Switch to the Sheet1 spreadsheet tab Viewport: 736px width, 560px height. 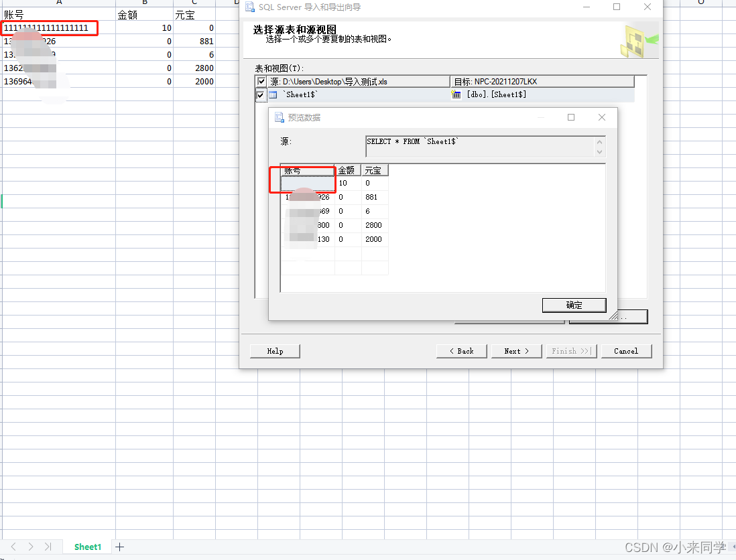point(88,547)
